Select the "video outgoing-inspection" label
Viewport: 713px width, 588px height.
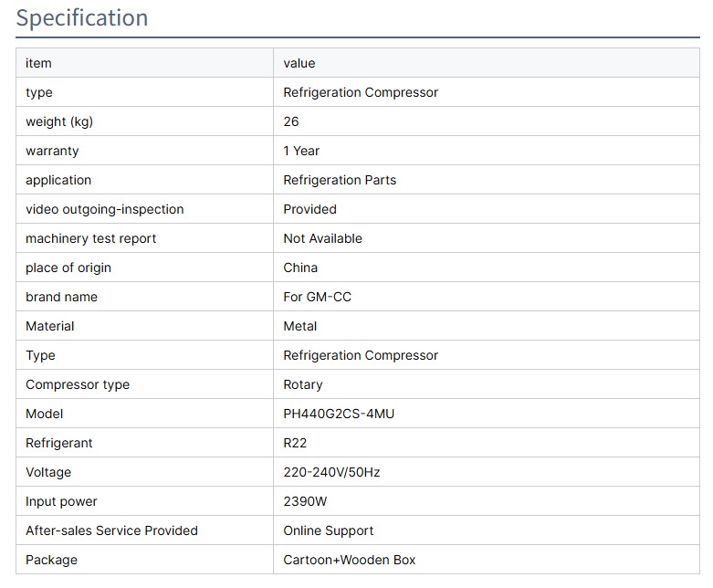point(105,209)
